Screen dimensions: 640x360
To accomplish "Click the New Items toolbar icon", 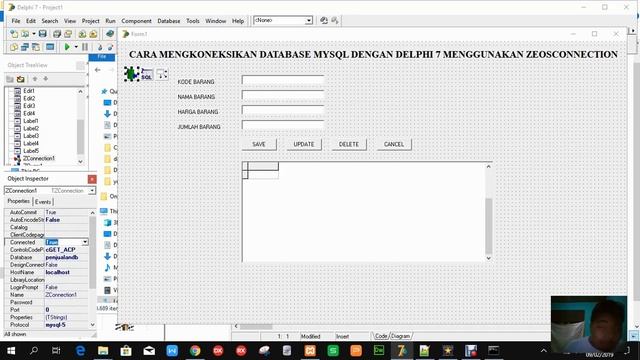I will (x=14, y=34).
